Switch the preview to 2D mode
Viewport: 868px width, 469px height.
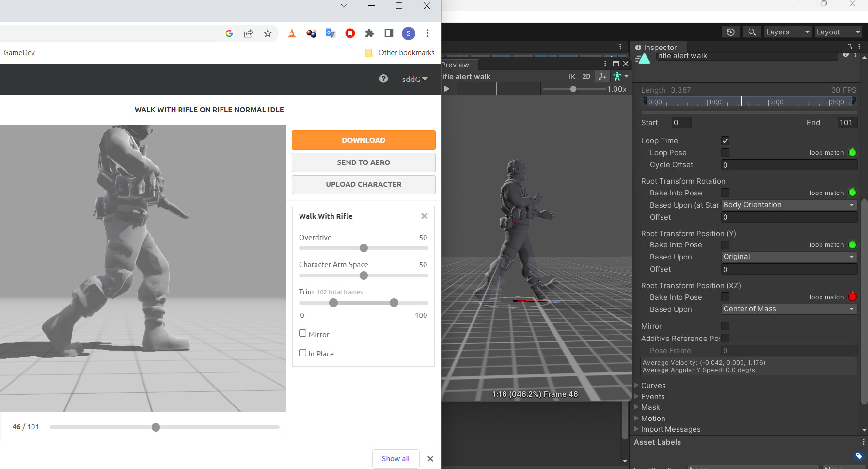pos(586,76)
